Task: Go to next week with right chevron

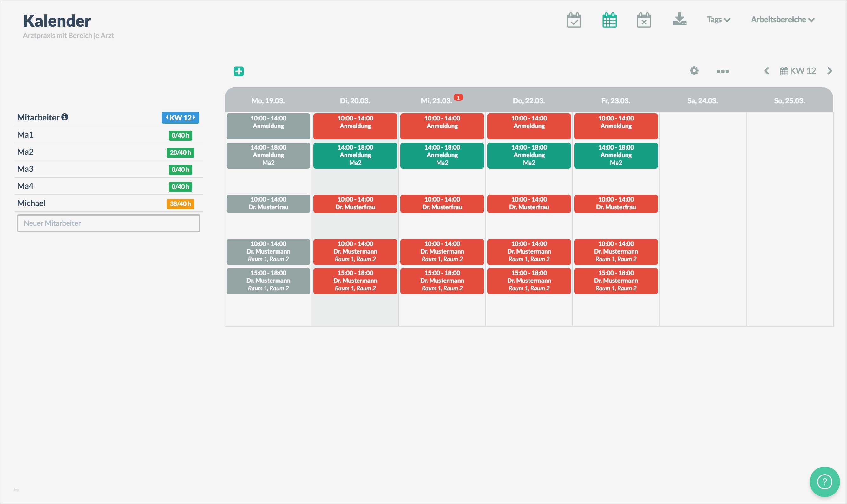Action: [829, 71]
